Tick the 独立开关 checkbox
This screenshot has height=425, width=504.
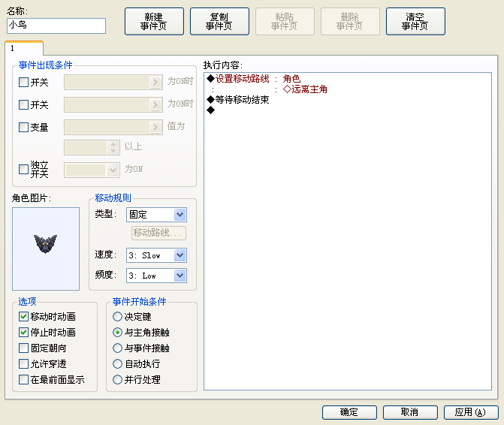click(x=23, y=169)
